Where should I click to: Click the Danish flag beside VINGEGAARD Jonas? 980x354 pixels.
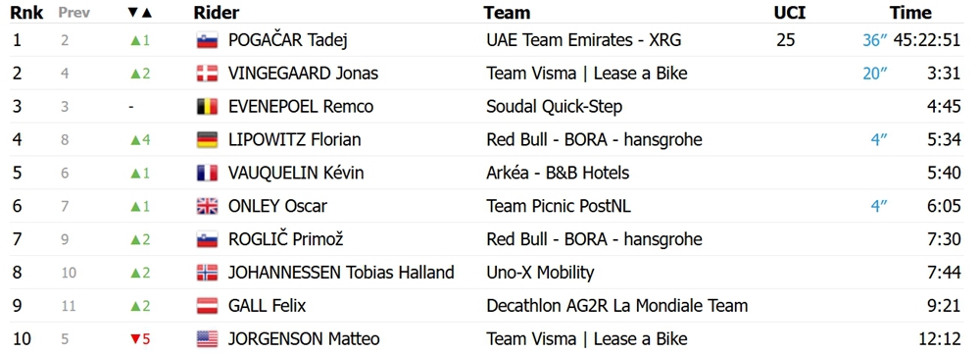coord(207,74)
